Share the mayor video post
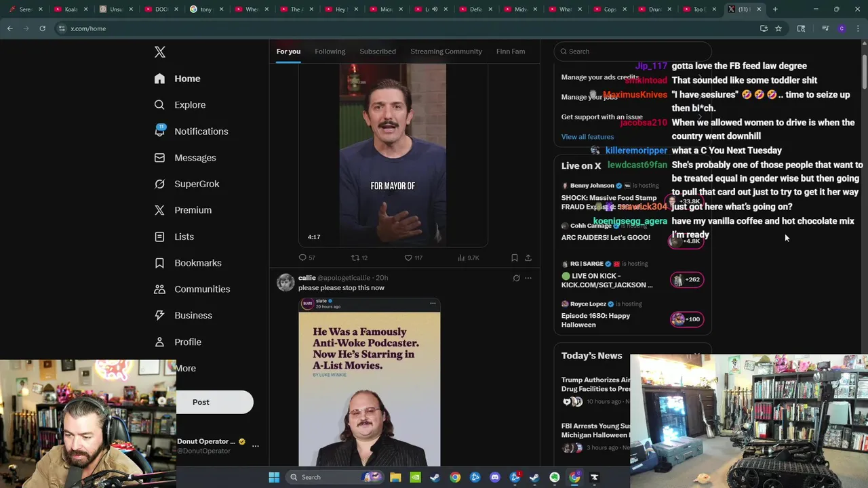The image size is (868, 488). click(x=528, y=258)
